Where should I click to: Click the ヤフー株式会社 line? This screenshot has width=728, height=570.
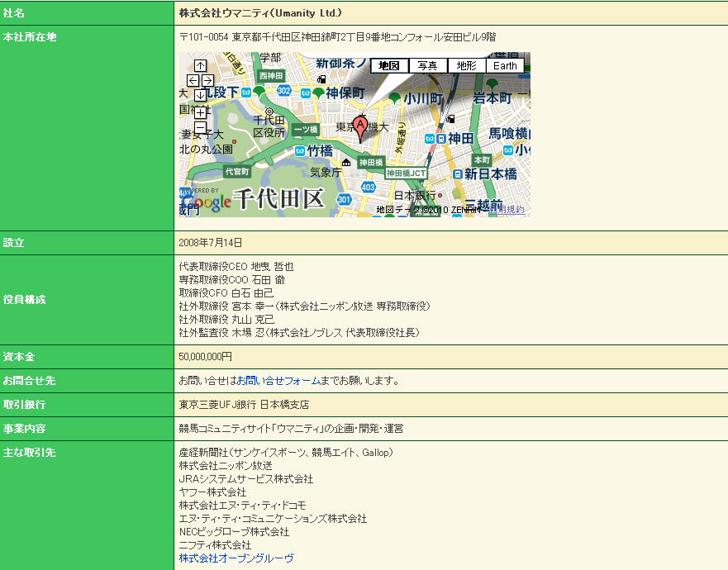tap(212, 492)
